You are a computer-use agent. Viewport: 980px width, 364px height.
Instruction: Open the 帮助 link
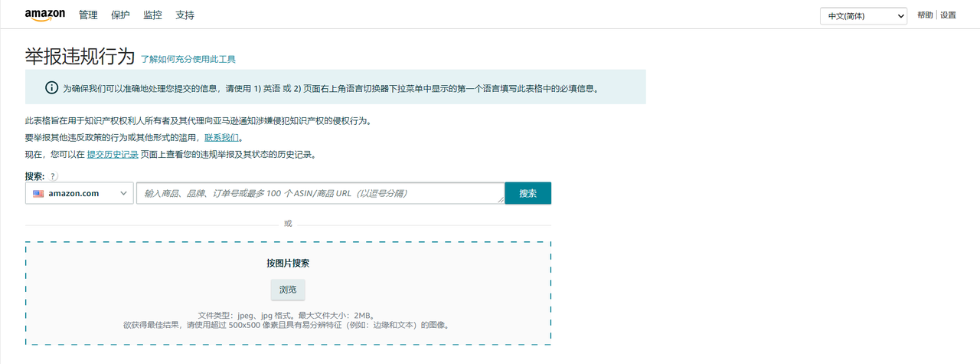coord(925,15)
